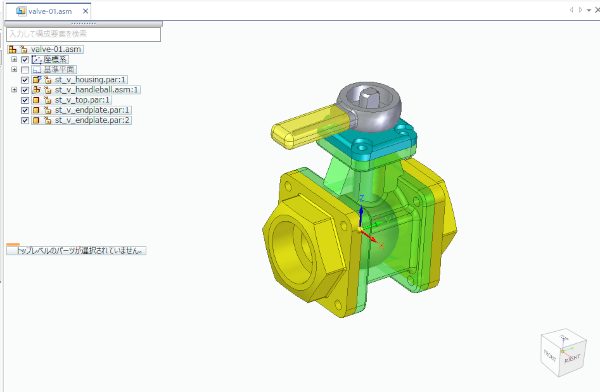
Task: Click the view orientation cube
Action: [563, 352]
